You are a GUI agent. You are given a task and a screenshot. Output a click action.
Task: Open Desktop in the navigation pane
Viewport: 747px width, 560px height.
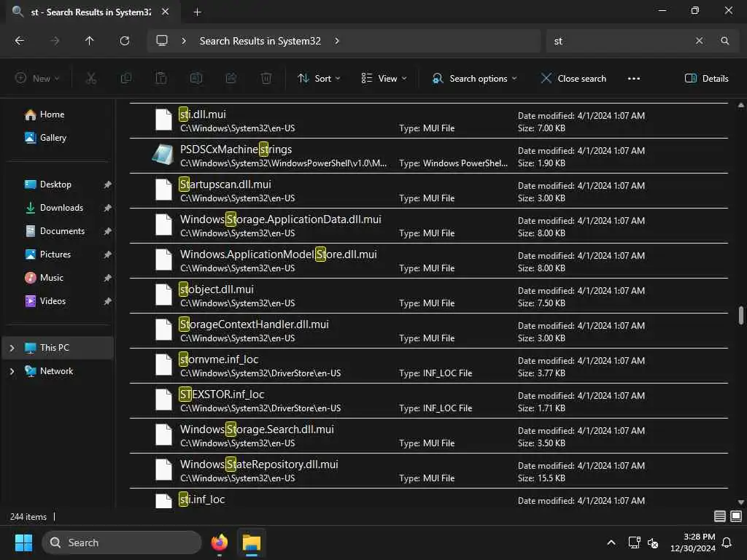point(55,184)
